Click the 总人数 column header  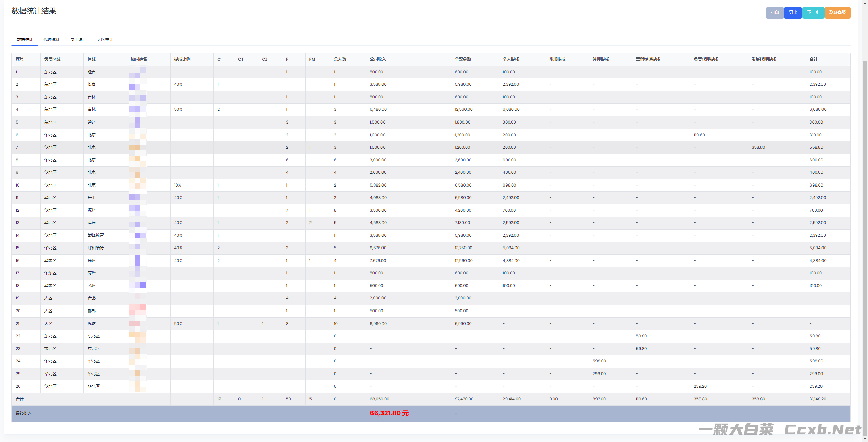click(x=340, y=59)
